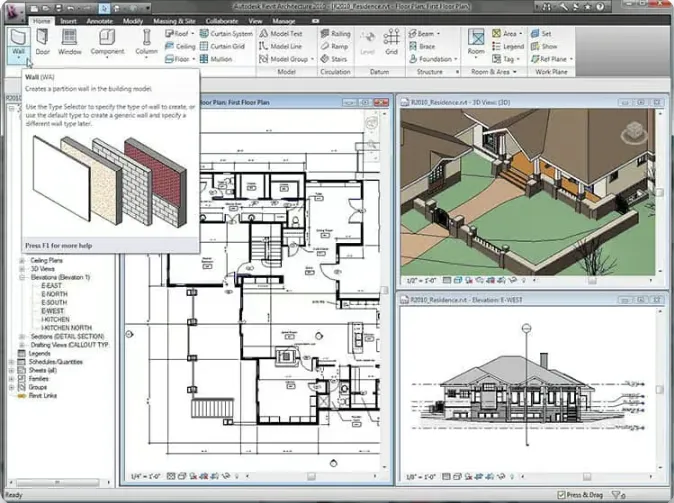Select Revit Links in project browser
The height and width of the screenshot is (503, 674).
(43, 396)
